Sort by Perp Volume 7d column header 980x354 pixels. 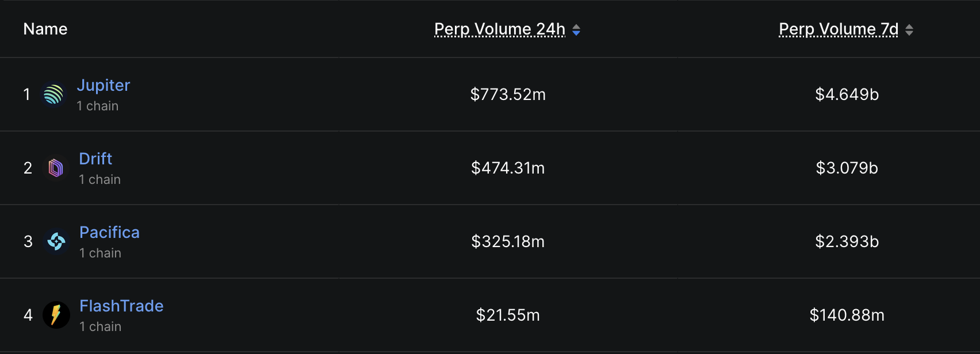[838, 29]
